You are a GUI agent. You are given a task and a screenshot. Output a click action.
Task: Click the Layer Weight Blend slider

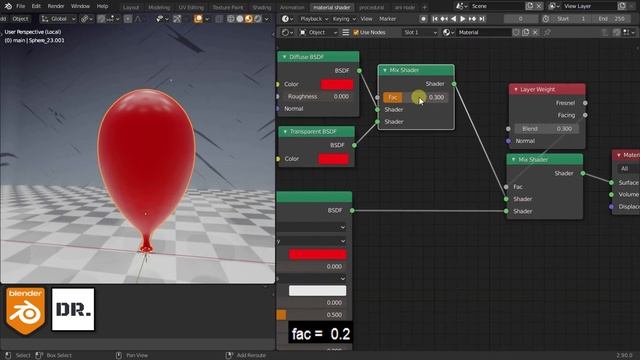pyautogui.click(x=547, y=129)
